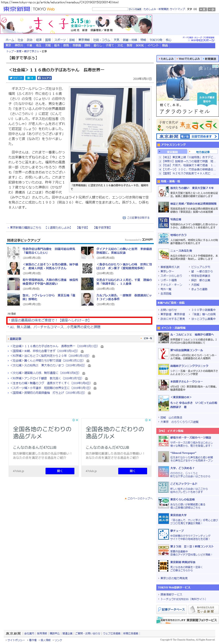Click camera icon beside 火の粉飛ぶ 東大寺のたいまつ
219x644 pixels.
[89, 366]
